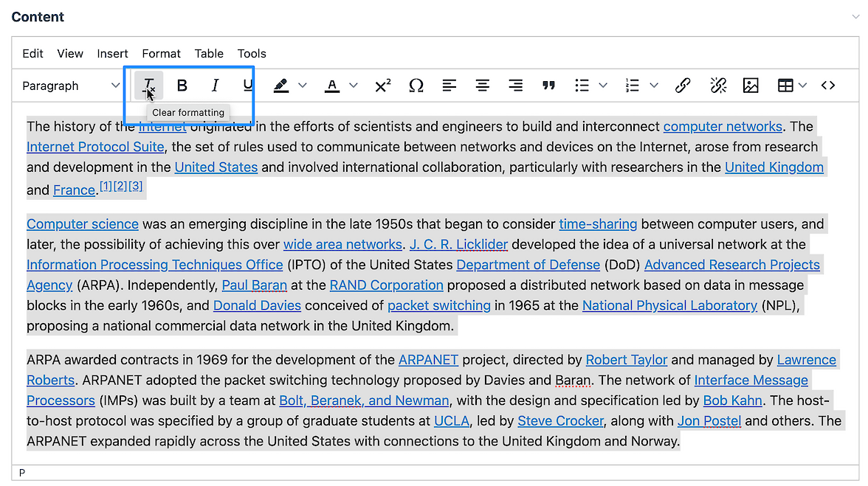Apply the background highlight color
868x486 pixels.
coord(281,86)
